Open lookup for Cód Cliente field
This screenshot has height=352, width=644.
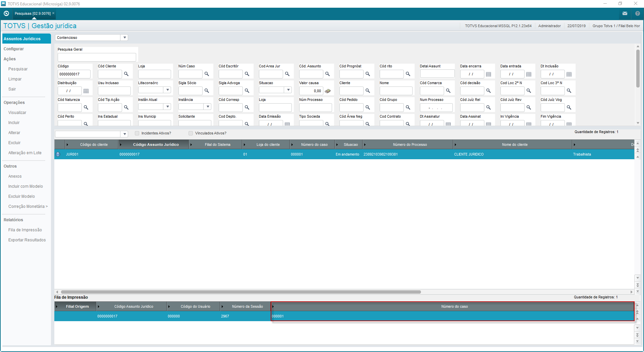point(126,74)
